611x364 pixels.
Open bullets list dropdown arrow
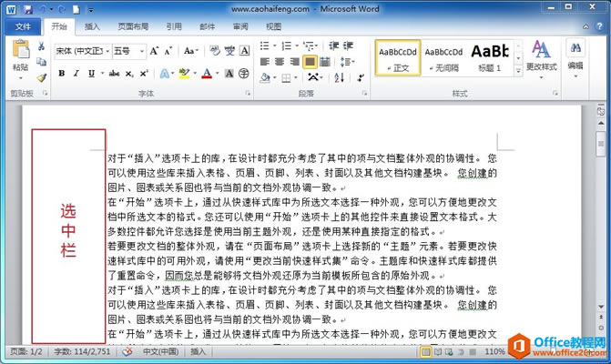pos(275,45)
